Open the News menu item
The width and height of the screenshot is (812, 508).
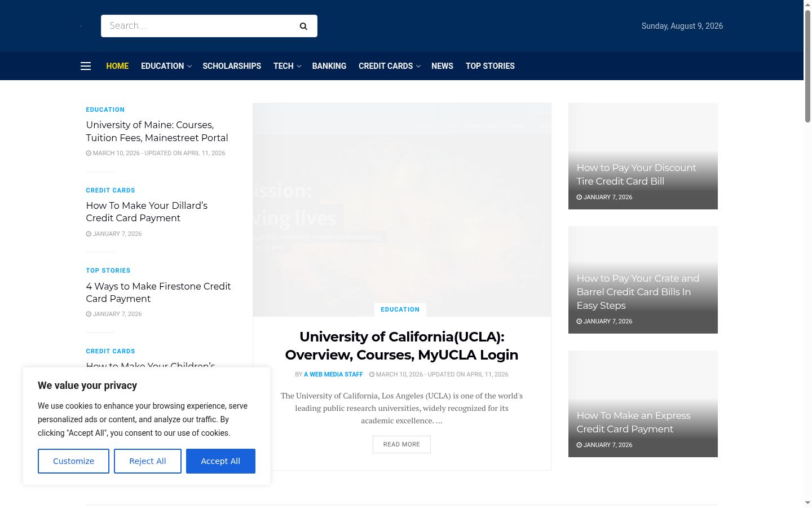442,66
